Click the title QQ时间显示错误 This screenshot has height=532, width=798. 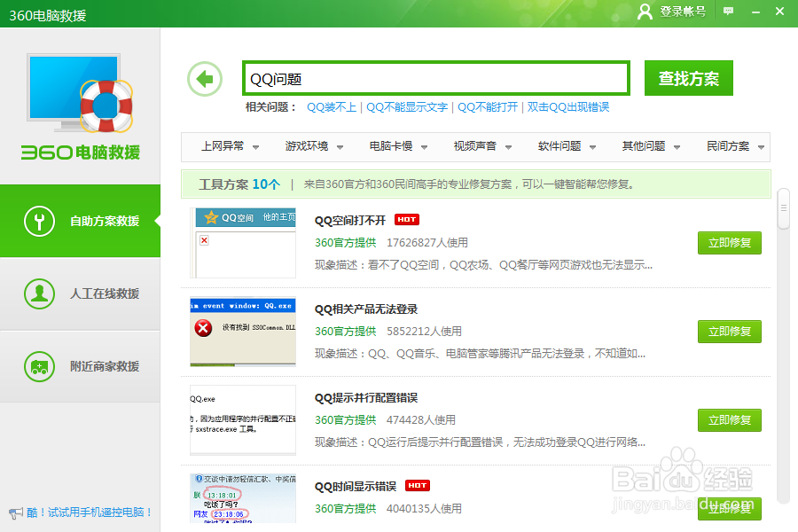point(356,486)
